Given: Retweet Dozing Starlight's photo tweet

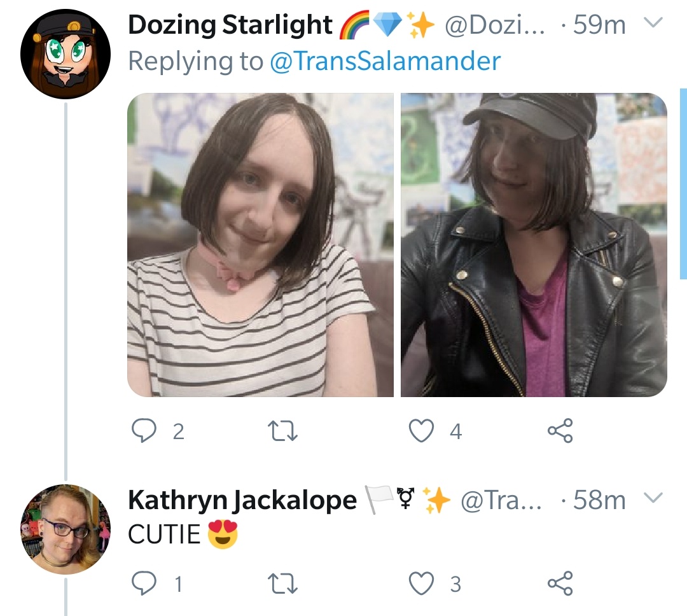Looking at the screenshot, I should tap(283, 431).
